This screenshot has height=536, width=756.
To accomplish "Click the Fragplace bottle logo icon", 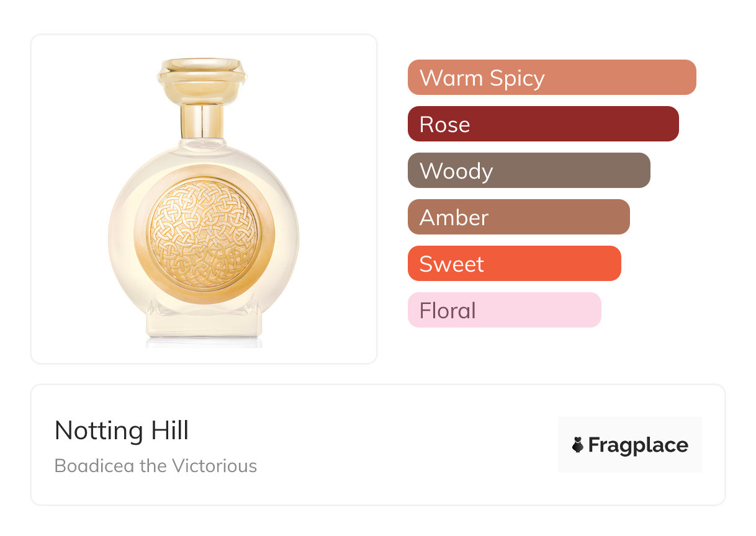I will coord(578,445).
